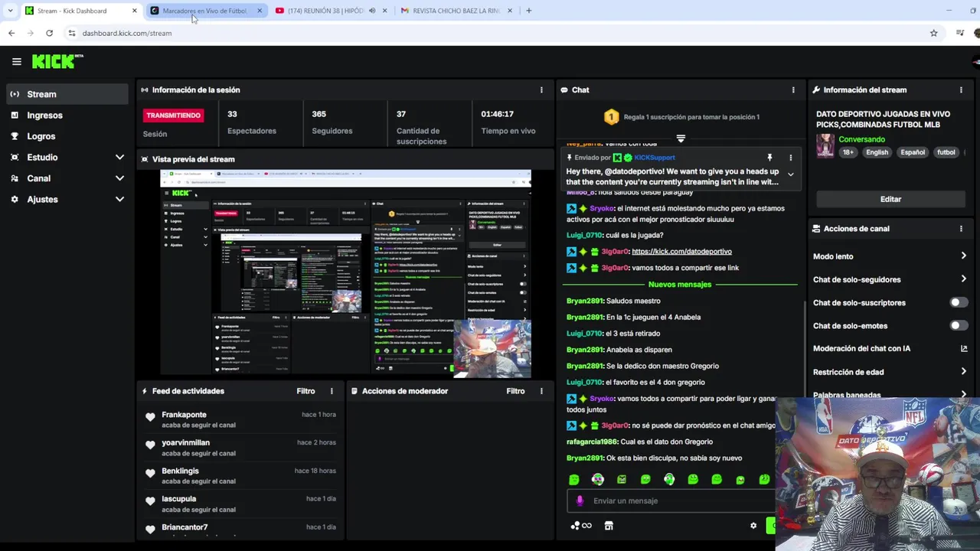Reload the page in browser toolbar

(49, 33)
